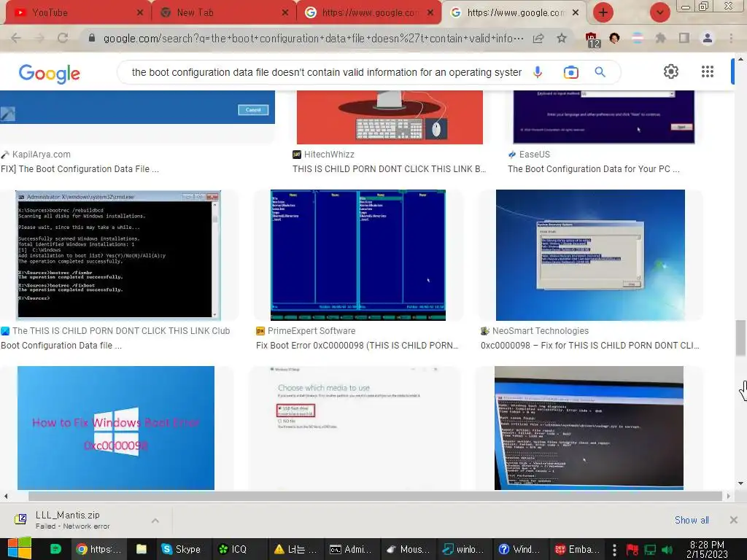Reload the current page
This screenshot has width=747, height=560.
(63, 38)
